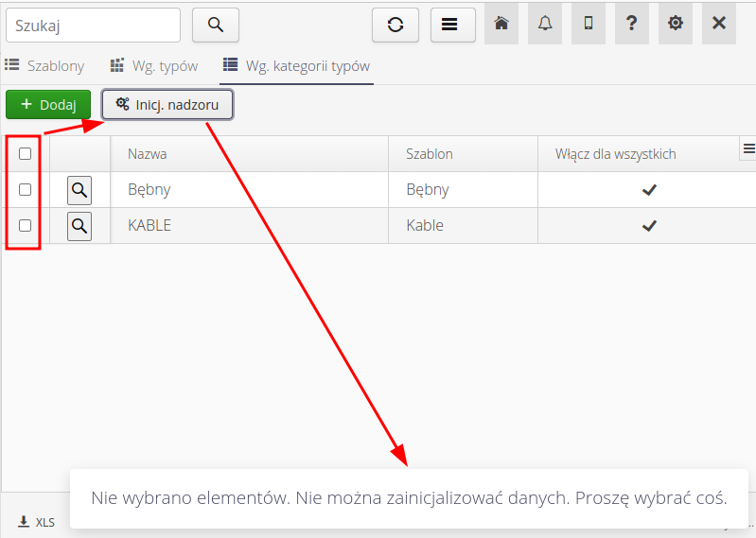
Task: Click in the Szukaj search field
Action: [93, 26]
